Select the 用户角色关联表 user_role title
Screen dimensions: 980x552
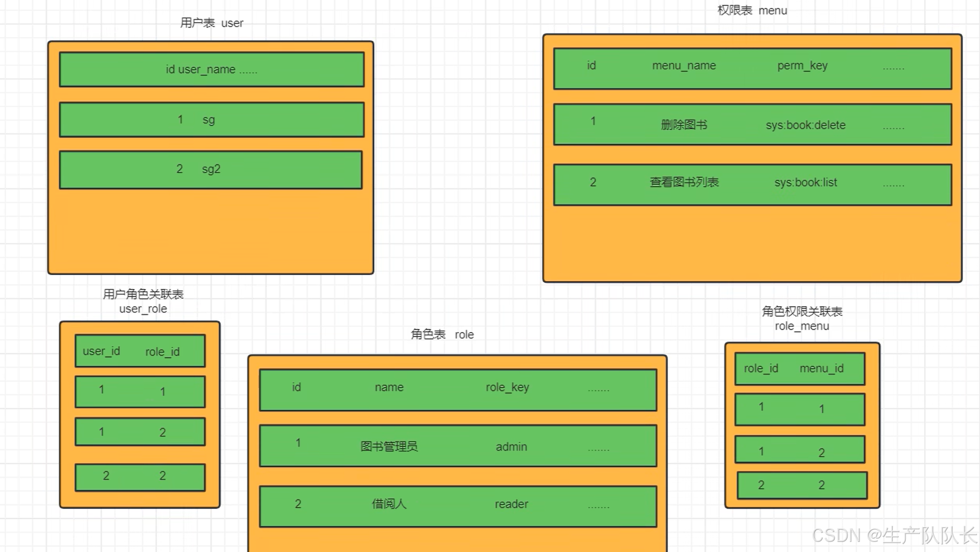(143, 301)
